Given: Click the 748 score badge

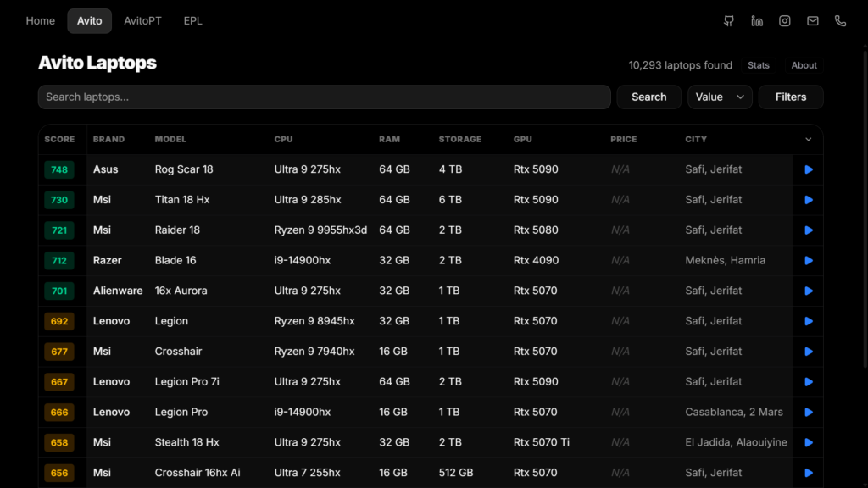Looking at the screenshot, I should 59,169.
